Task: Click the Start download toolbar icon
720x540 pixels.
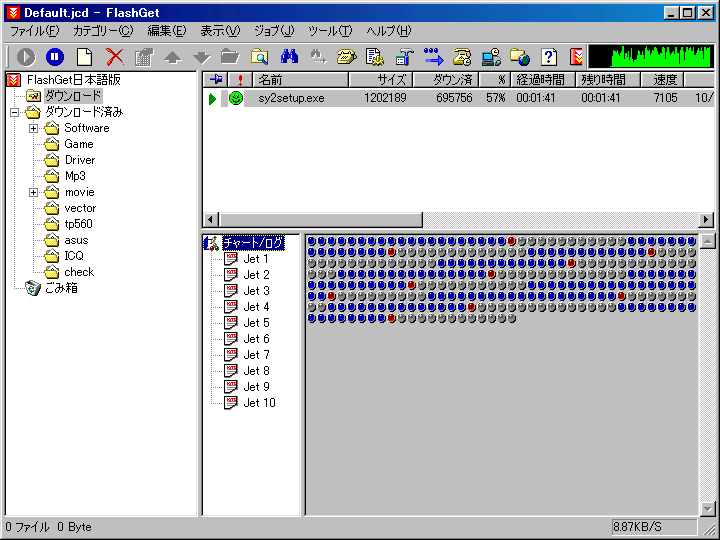Action: tap(26, 57)
